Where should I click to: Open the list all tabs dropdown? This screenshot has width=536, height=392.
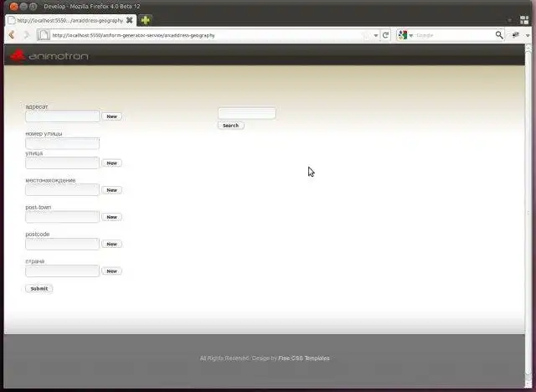tap(510, 20)
